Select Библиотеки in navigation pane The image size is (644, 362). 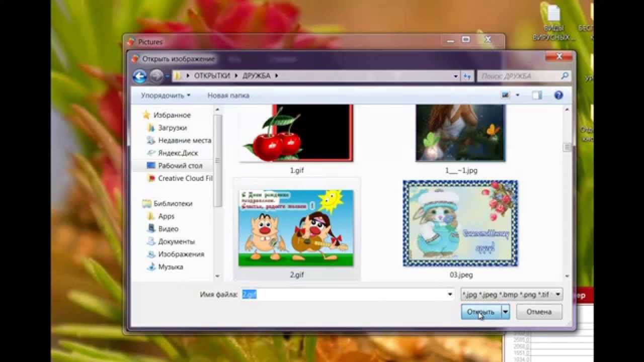pyautogui.click(x=173, y=204)
